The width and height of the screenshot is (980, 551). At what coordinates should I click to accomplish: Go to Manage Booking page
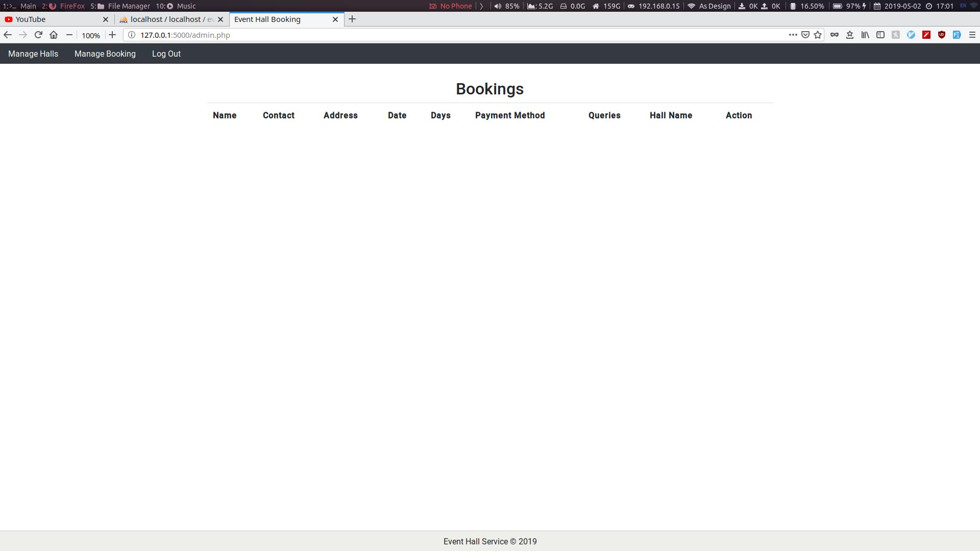point(105,54)
